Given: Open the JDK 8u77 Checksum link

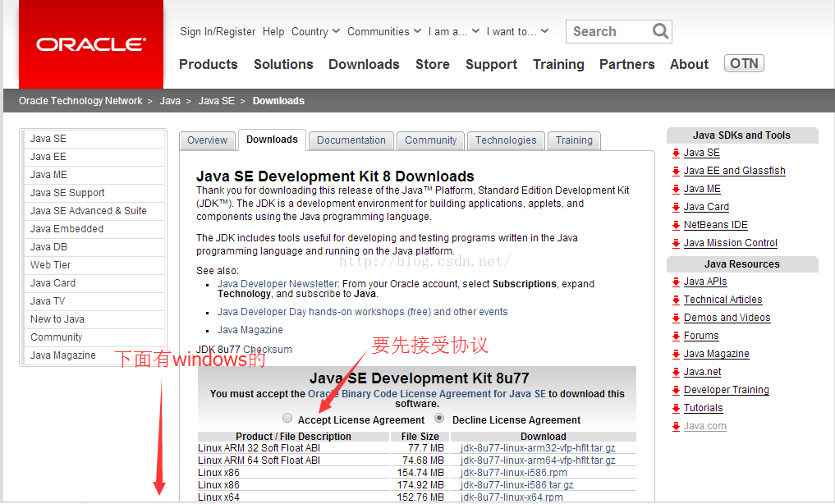Looking at the screenshot, I should click(268, 350).
